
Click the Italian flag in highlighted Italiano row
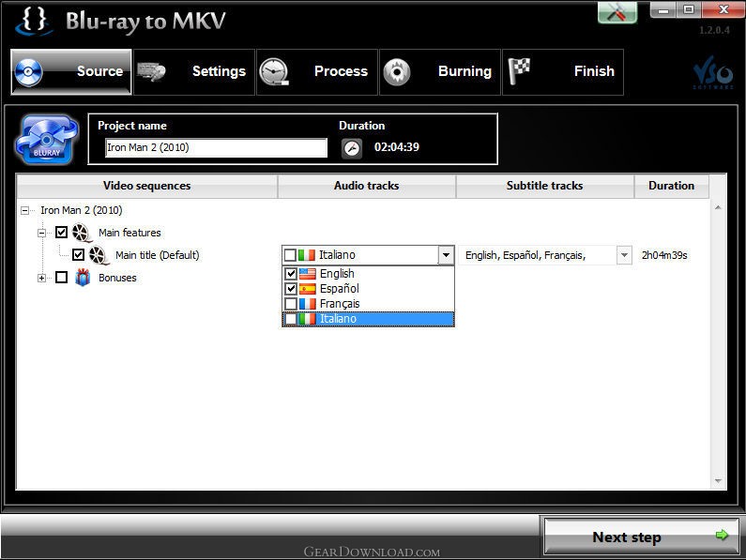(x=308, y=319)
